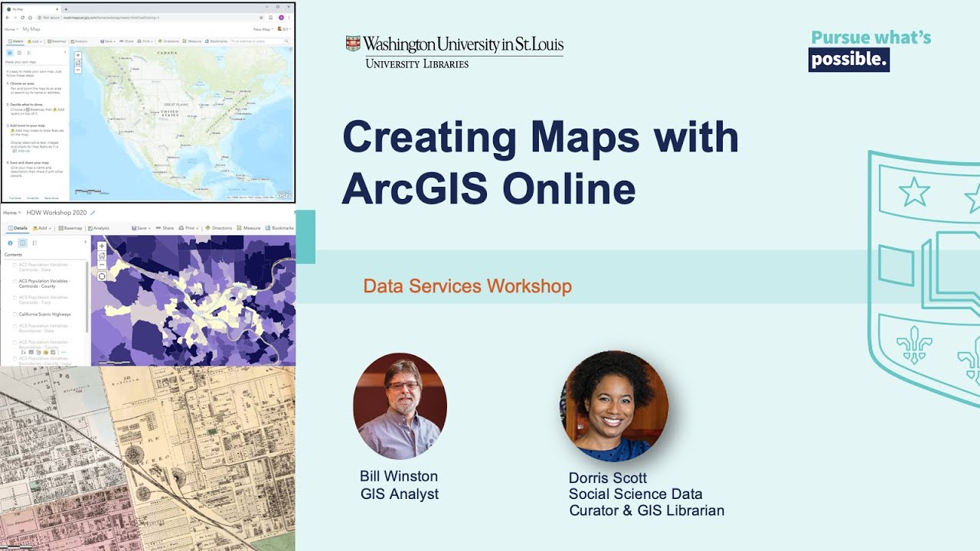The image size is (980, 551).
Task: Show the Content icon in My Map panel
Action: [x=19, y=53]
